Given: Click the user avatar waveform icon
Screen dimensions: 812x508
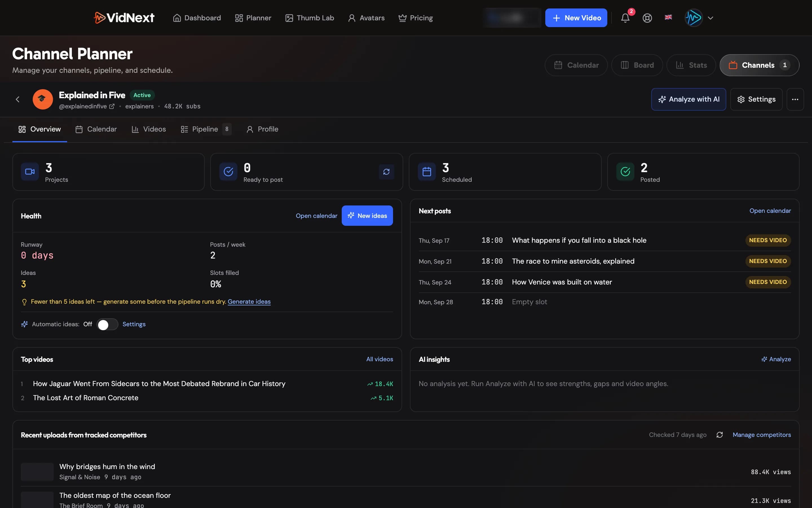Looking at the screenshot, I should coord(694,18).
